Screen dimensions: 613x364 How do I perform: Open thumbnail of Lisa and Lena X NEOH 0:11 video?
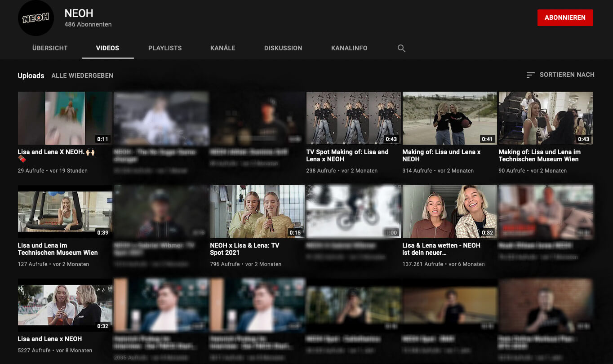point(65,118)
